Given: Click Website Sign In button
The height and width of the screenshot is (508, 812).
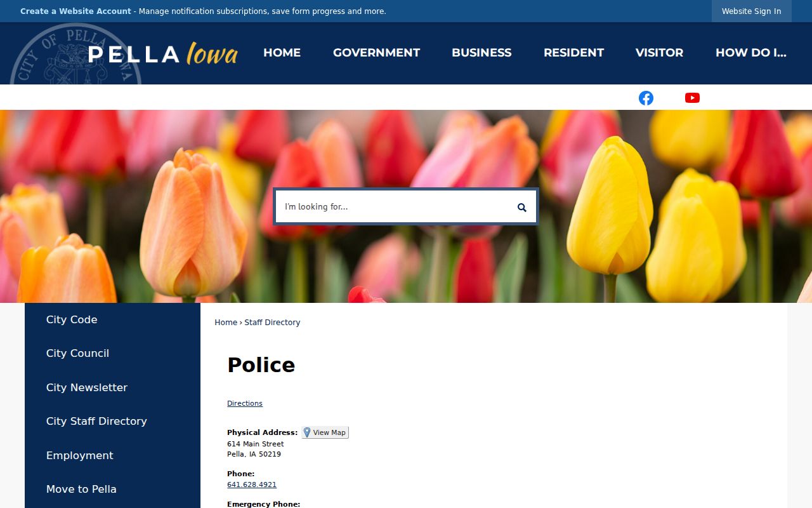Looking at the screenshot, I should point(751,11).
